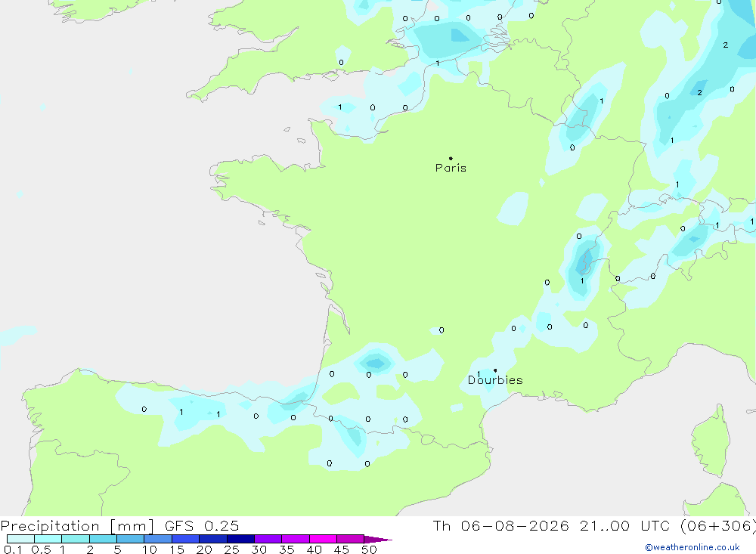
Task: Click the Th 06-08-2026 date text
Action: click(501, 525)
